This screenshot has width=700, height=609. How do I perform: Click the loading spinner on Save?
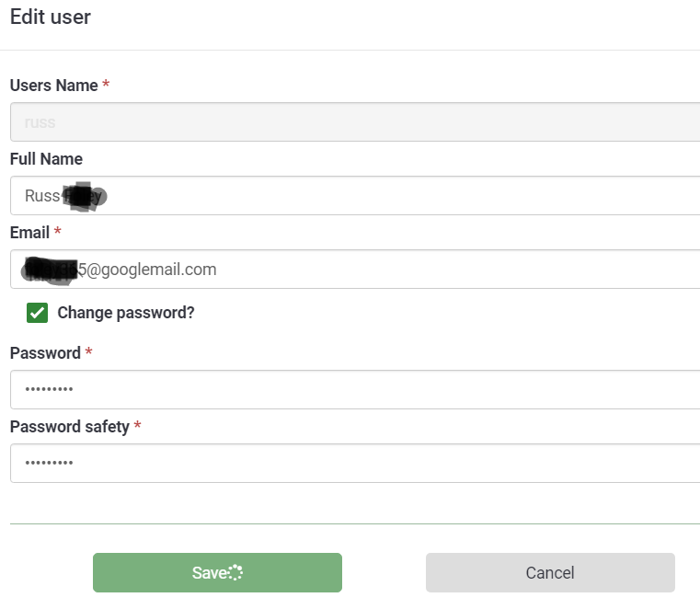pos(235,573)
